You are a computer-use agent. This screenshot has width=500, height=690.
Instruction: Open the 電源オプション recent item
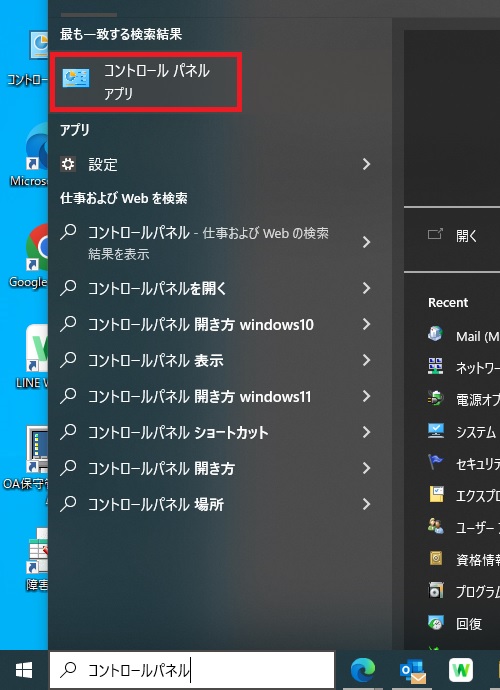[463, 400]
